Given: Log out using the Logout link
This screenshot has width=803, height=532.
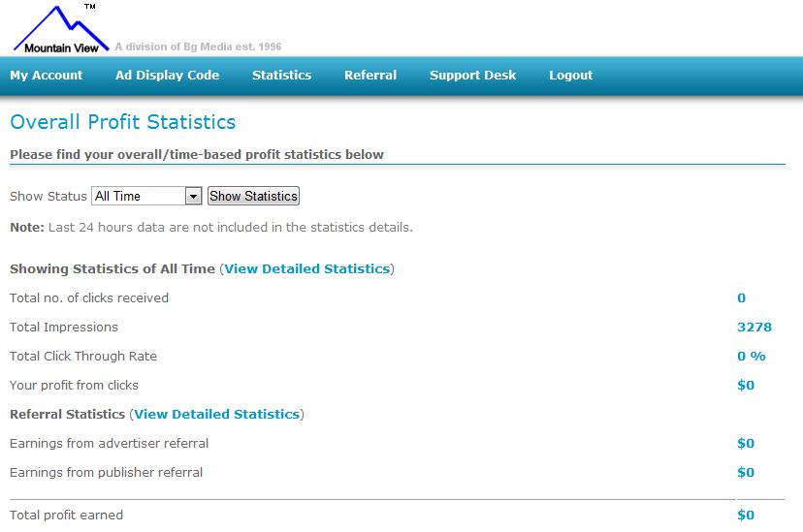Looking at the screenshot, I should pyautogui.click(x=570, y=76).
